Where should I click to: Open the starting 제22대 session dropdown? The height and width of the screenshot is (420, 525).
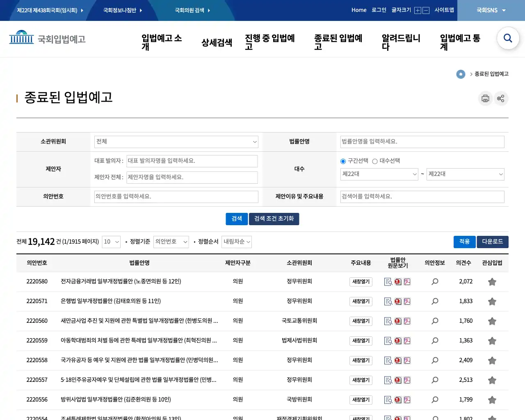click(379, 174)
